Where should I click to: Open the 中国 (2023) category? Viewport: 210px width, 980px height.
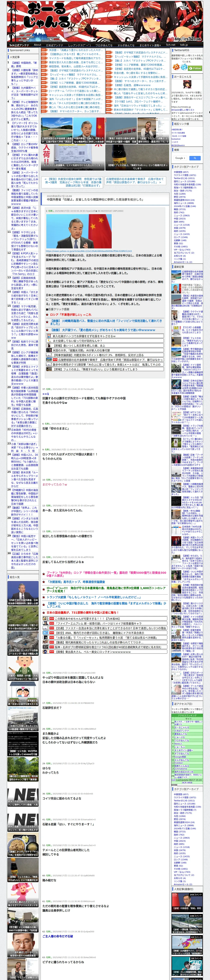pyautogui.click(x=180, y=218)
